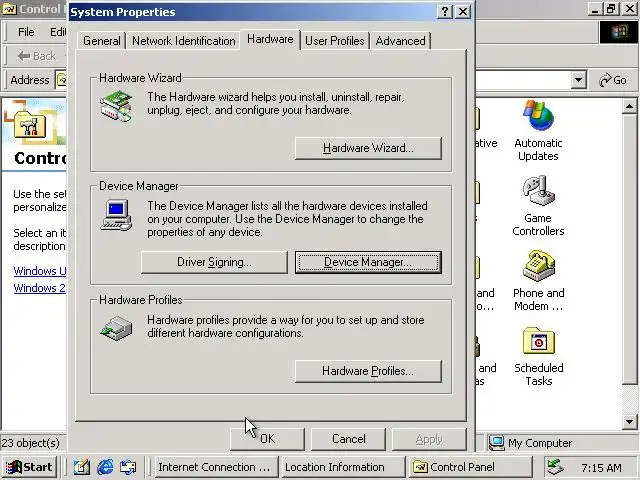This screenshot has width=640, height=480.
Task: Open the Device Manager button
Action: 368,262
